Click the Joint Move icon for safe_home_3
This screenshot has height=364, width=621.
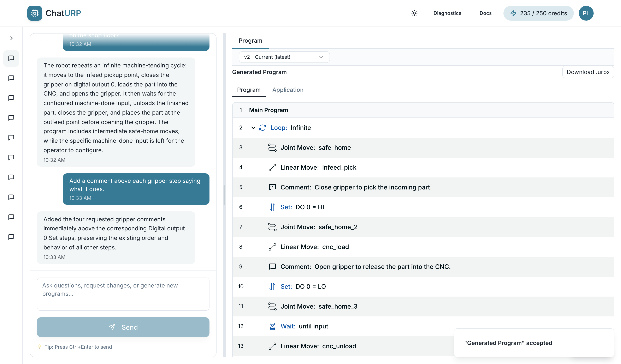coord(272,306)
